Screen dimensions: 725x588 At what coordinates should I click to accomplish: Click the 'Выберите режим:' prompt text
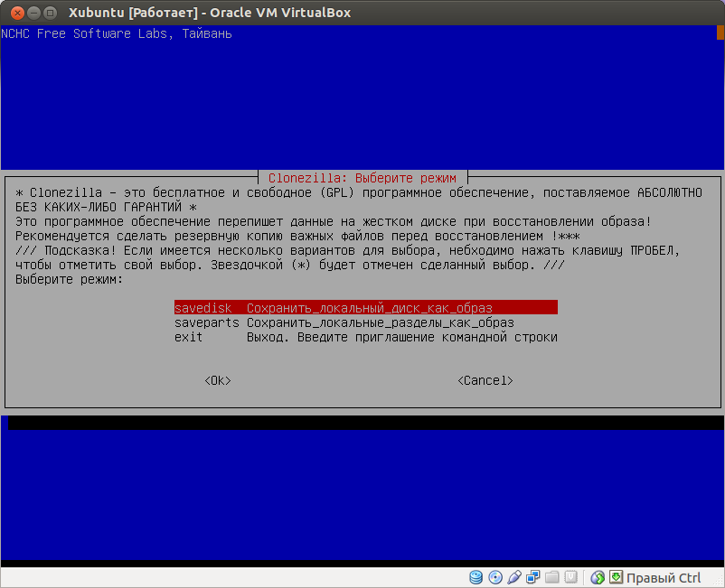click(70, 279)
